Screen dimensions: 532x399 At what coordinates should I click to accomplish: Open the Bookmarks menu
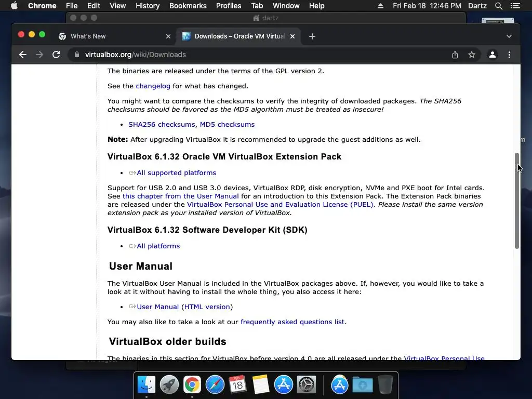[x=188, y=6]
